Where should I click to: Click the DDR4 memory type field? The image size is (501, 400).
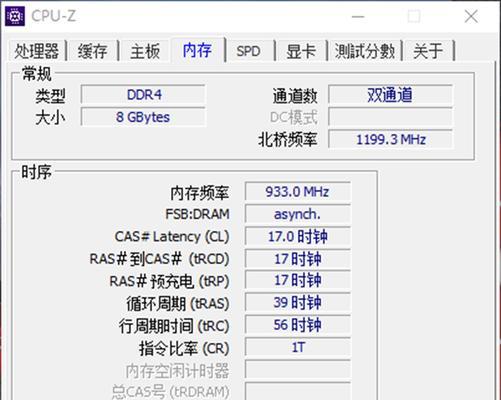143,95
